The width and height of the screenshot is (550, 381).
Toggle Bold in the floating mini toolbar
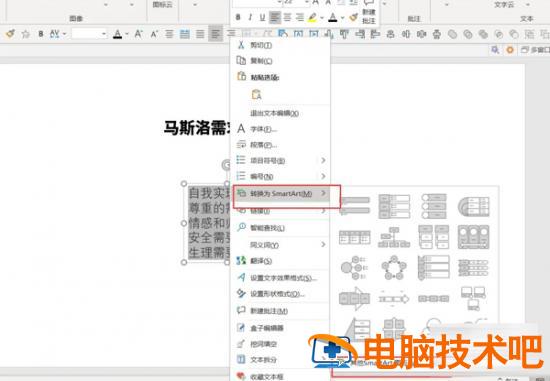coord(238,17)
